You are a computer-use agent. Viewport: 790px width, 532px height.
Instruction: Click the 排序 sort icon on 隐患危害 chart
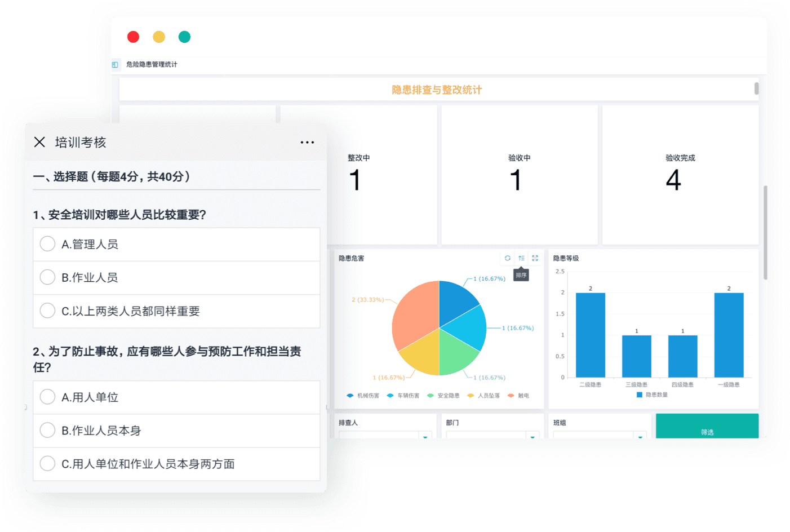tap(521, 258)
